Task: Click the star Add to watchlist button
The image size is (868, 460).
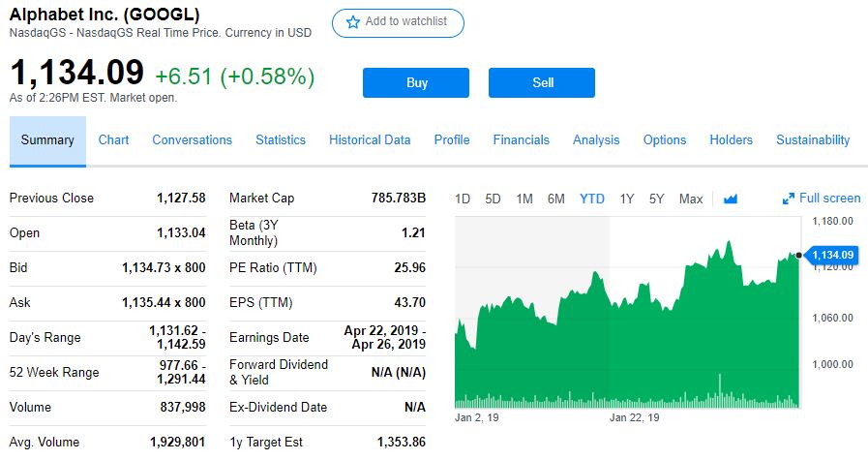Action: [x=398, y=22]
